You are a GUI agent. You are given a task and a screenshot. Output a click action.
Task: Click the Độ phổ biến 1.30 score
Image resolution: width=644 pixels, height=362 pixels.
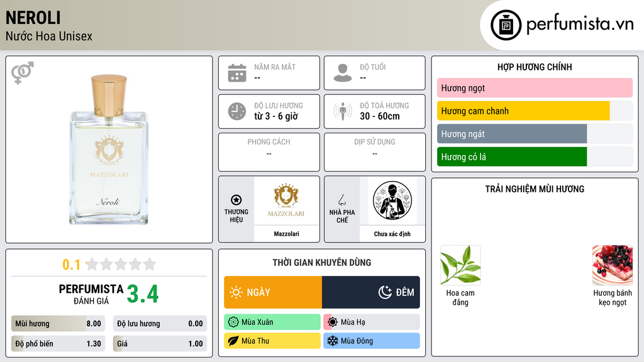58,344
